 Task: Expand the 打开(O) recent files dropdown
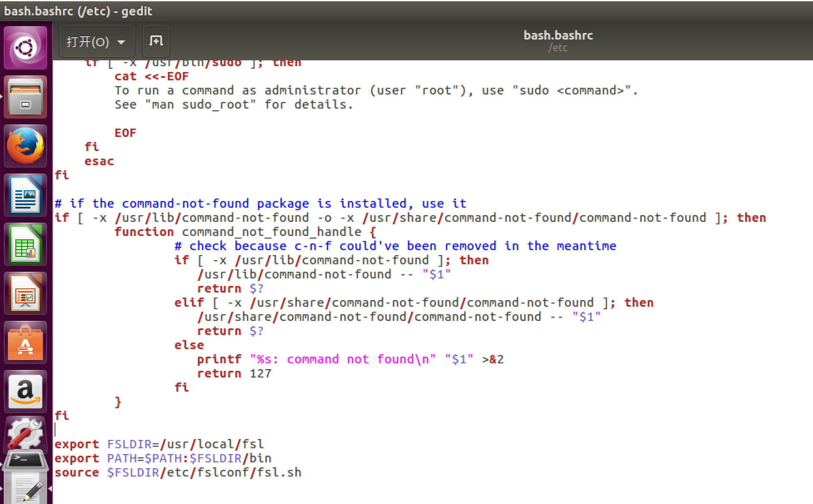tap(121, 41)
